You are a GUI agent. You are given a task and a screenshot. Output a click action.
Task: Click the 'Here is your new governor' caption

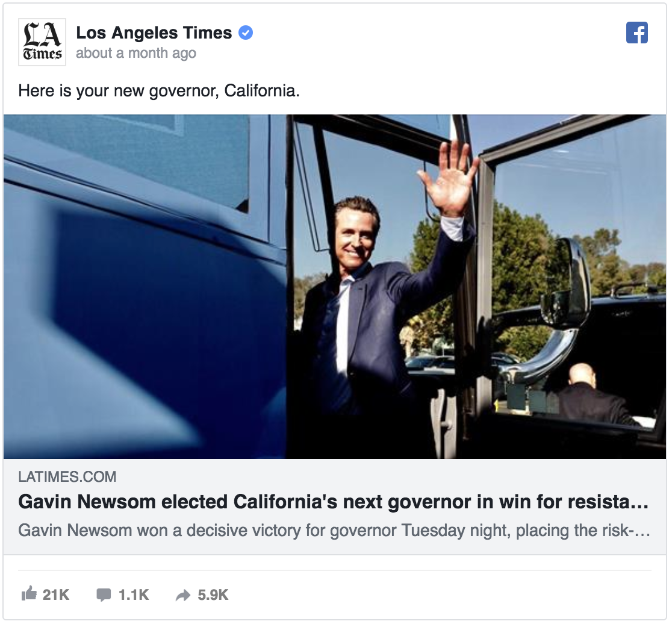point(159,91)
